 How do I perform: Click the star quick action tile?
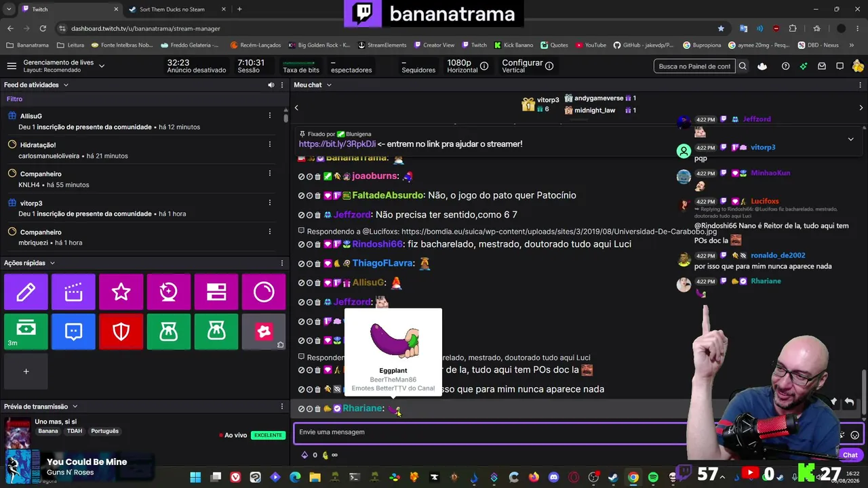(121, 292)
